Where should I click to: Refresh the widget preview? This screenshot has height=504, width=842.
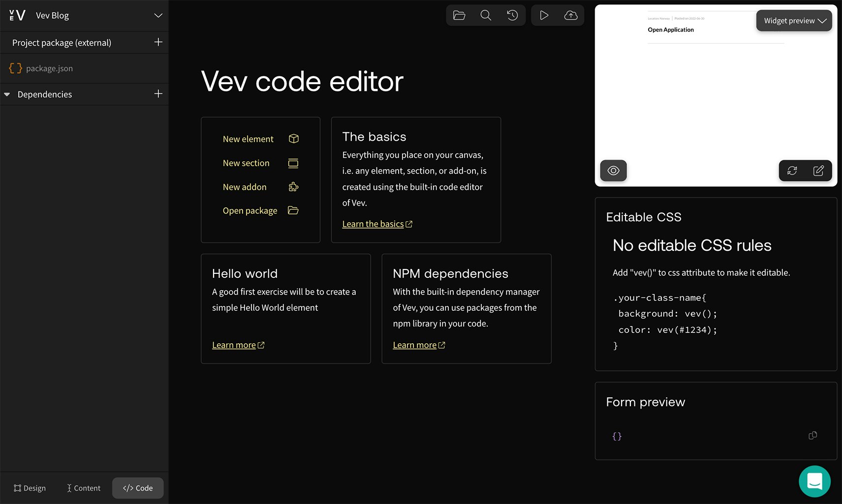tap(792, 171)
